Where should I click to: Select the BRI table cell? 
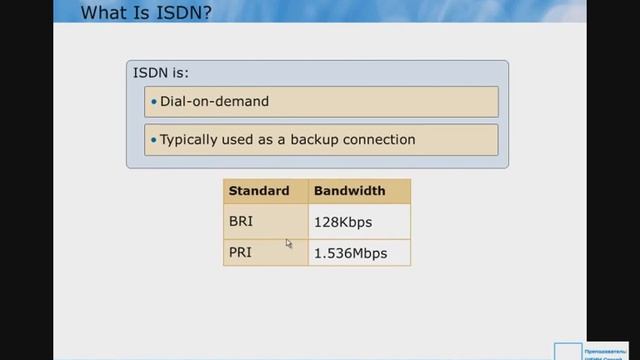[266, 221]
